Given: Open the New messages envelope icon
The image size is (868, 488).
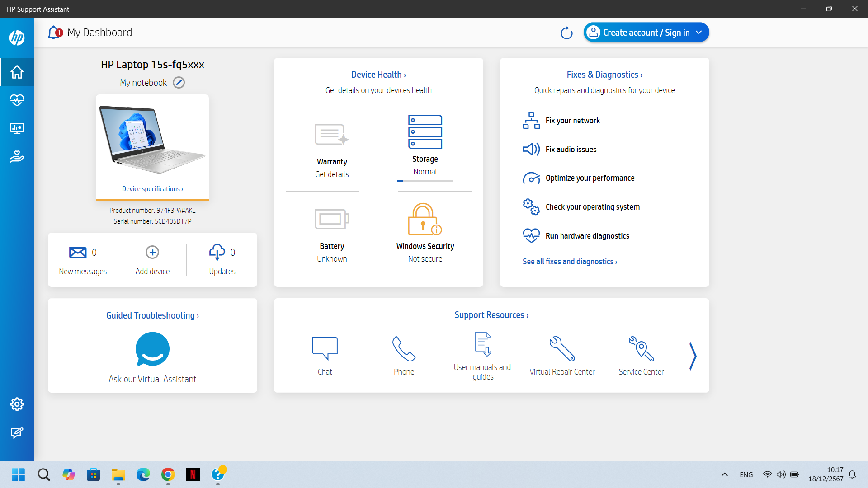Looking at the screenshot, I should (78, 252).
